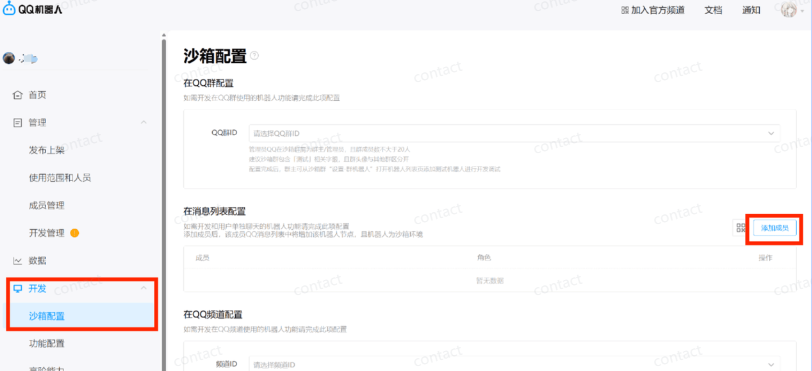Collapse the 开发 menu chevron
This screenshot has height=371, width=812.
tap(144, 289)
